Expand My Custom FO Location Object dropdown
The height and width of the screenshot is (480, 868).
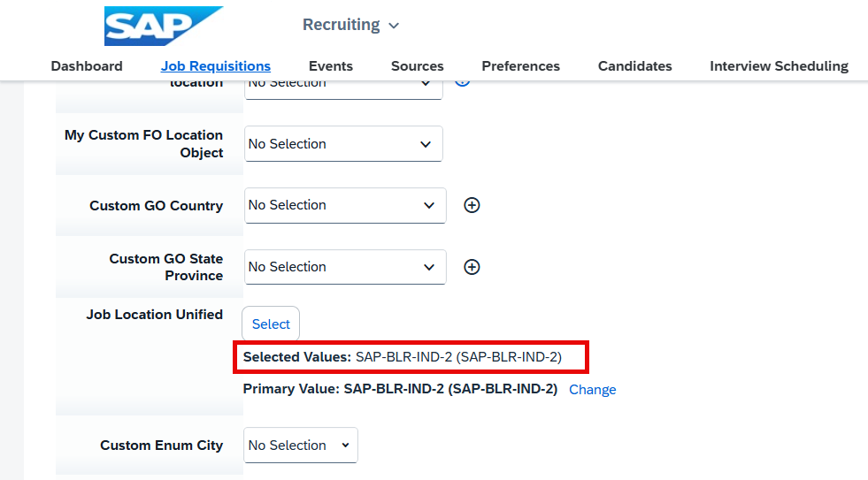(343, 144)
